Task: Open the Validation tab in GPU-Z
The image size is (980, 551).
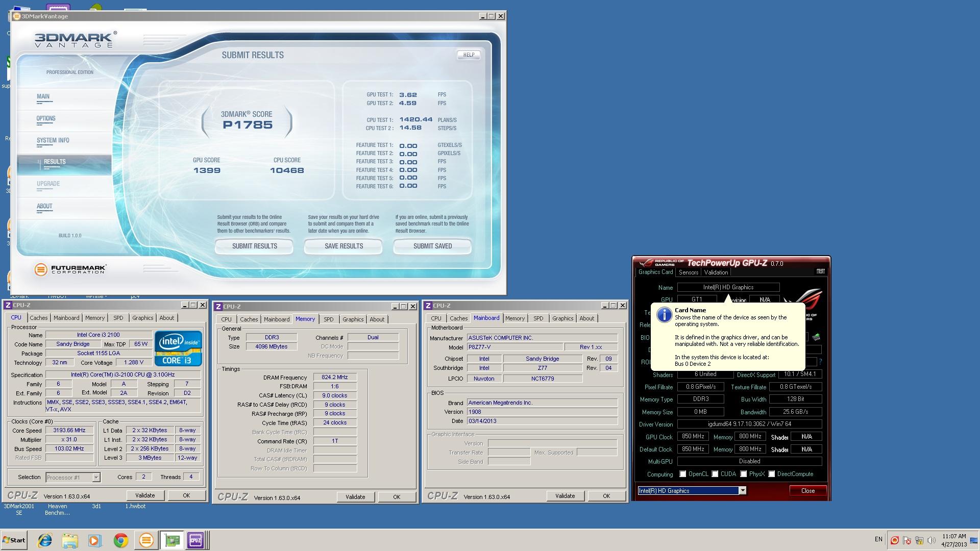Action: [716, 272]
